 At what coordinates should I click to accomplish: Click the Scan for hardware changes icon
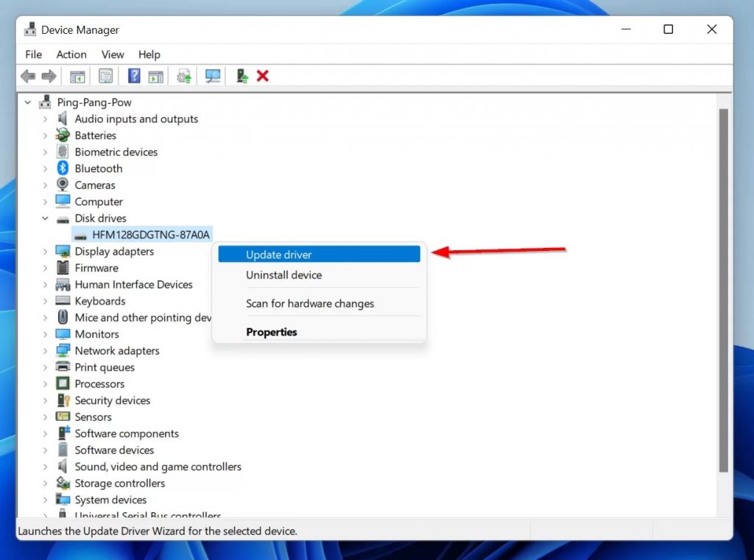tap(212, 76)
